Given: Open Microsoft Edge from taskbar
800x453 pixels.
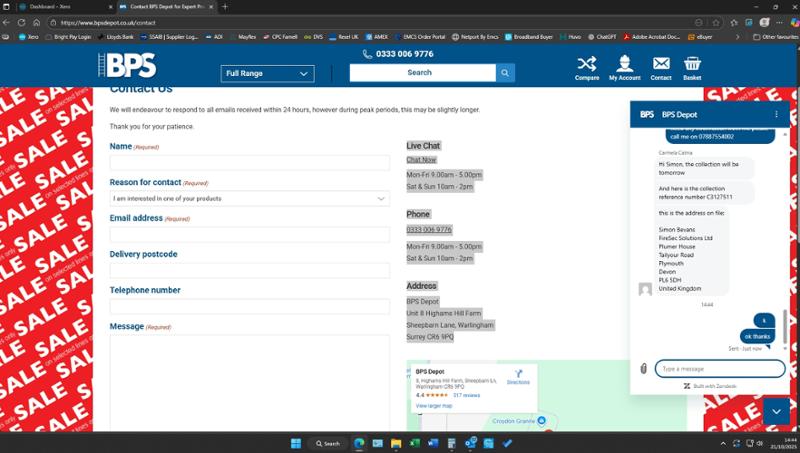Looking at the screenshot, I should [359, 443].
